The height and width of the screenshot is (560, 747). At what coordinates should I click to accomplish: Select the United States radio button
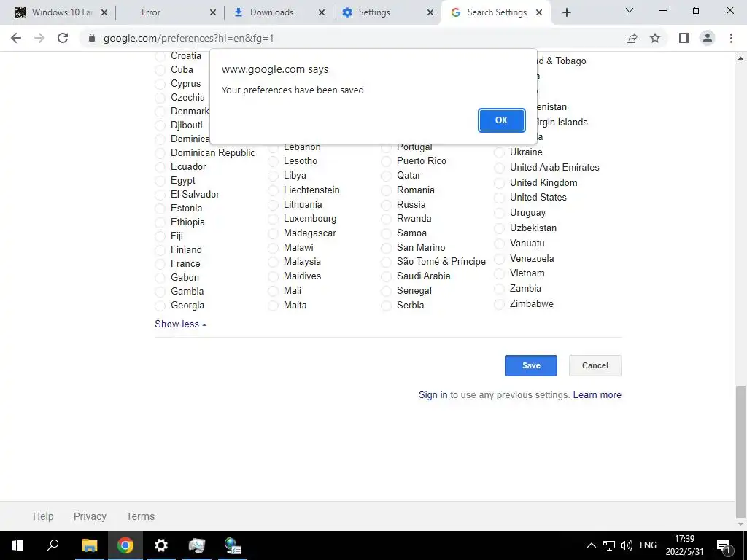click(x=499, y=198)
